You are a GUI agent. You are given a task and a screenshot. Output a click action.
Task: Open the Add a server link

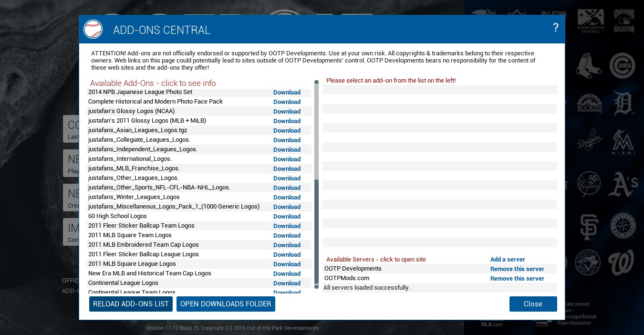(508, 260)
